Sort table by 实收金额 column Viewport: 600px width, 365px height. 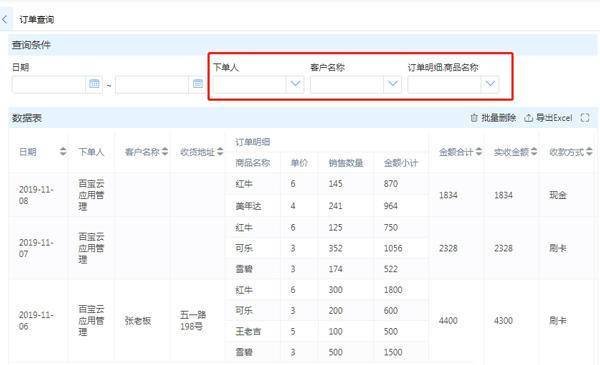(534, 152)
